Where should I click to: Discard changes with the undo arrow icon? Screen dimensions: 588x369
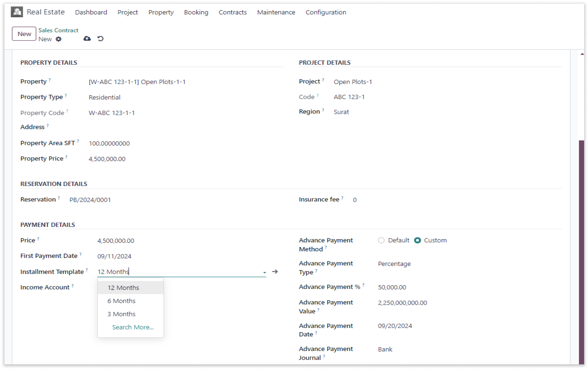(100, 39)
